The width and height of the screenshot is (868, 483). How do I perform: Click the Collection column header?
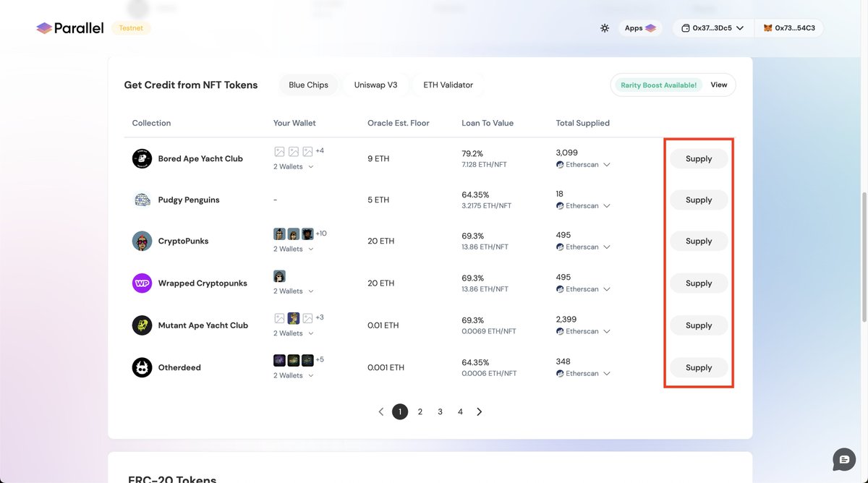[151, 123]
